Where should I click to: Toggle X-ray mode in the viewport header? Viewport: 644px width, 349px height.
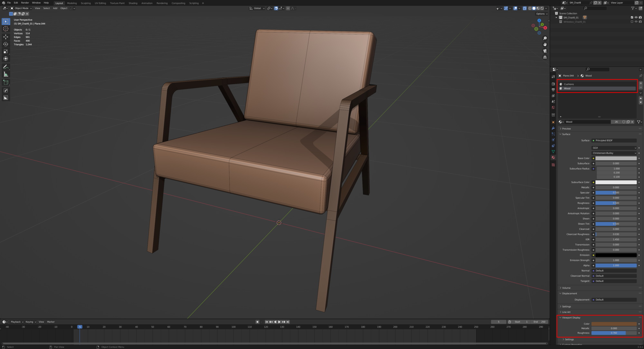(525, 8)
